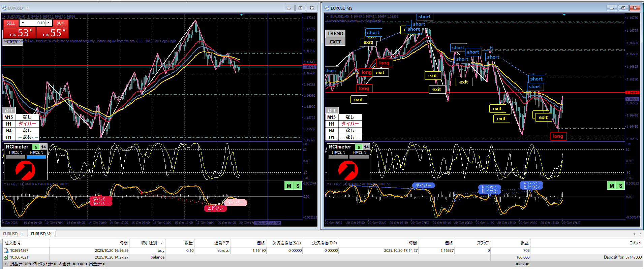Image resolution: width=644 pixels, height=269 pixels.
Task: Click the red arrow icon in the H1 RCImeter
Action: (x=25, y=170)
